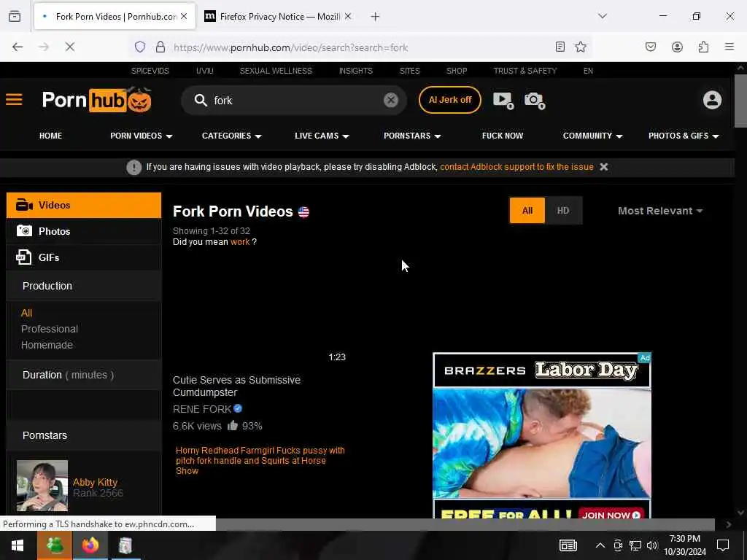Open the Windows Start menu
Screen dimensions: 747x560
click(x=18, y=545)
